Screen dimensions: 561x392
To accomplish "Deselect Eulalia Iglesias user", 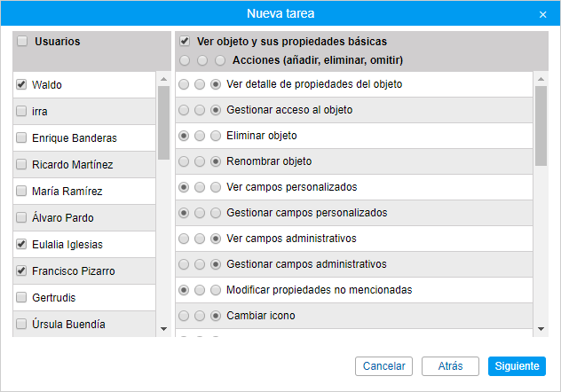I will (x=21, y=245).
